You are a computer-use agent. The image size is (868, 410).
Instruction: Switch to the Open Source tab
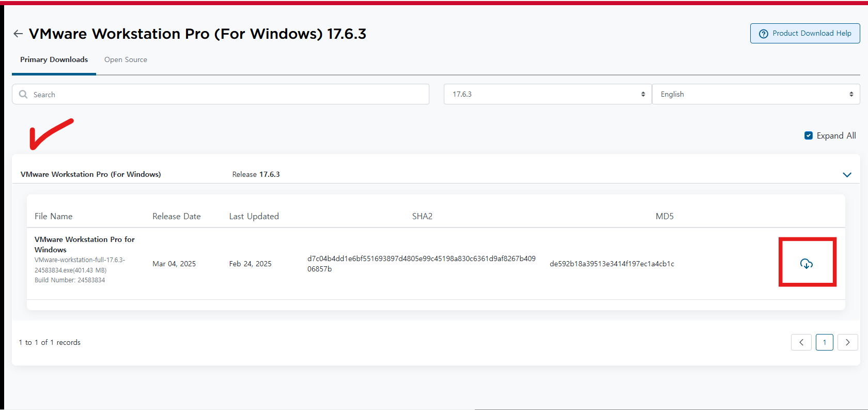click(126, 59)
